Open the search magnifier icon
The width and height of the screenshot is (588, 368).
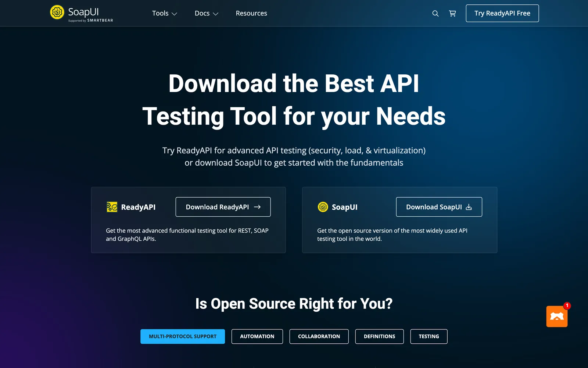[x=435, y=14]
